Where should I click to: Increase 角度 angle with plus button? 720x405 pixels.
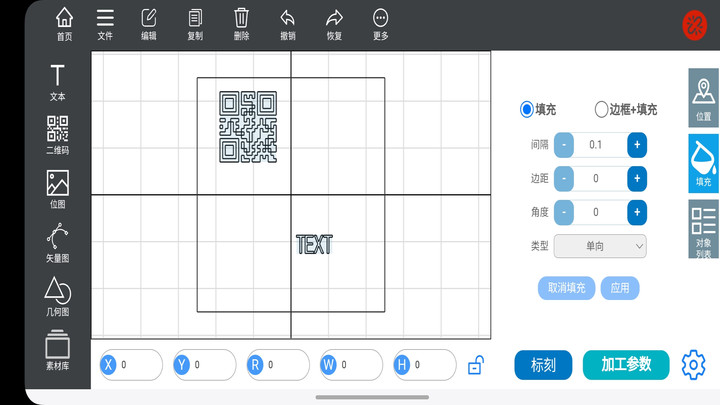637,212
